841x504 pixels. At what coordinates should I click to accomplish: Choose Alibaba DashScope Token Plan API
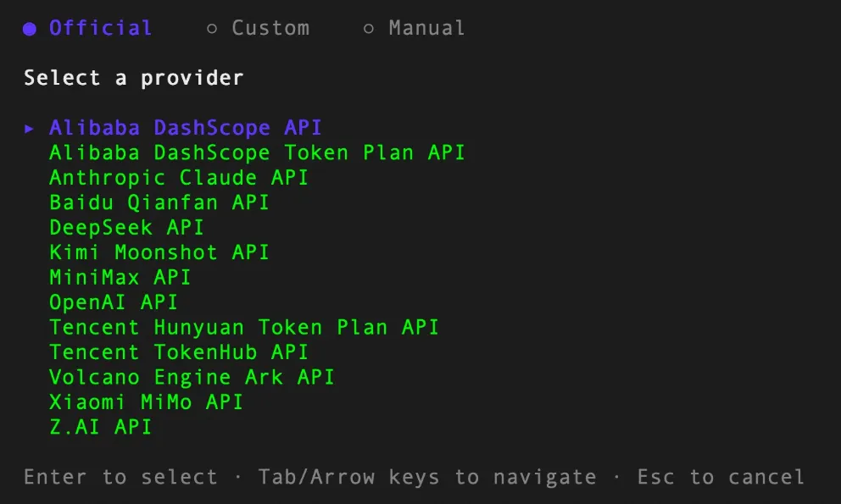[x=257, y=152]
